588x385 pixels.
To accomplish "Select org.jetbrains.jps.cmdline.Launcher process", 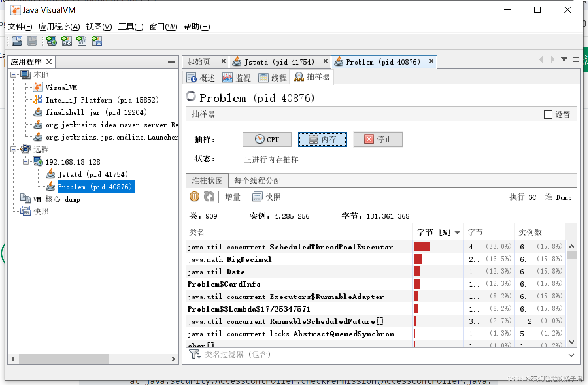I will 112,137.
